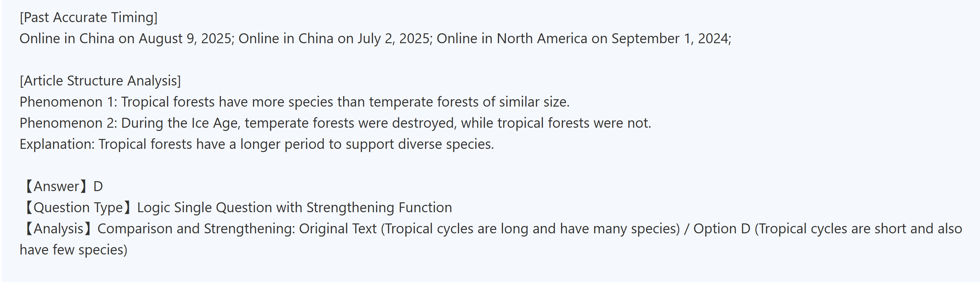Image resolution: width=980 pixels, height=282 pixels.
Task: Click the final 'have few species)' line
Action: 73,250
